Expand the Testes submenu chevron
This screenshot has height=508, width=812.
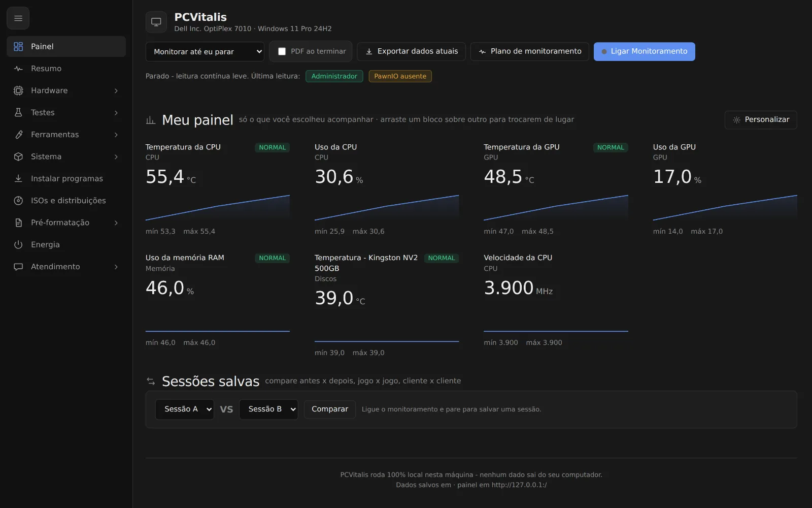coord(116,113)
